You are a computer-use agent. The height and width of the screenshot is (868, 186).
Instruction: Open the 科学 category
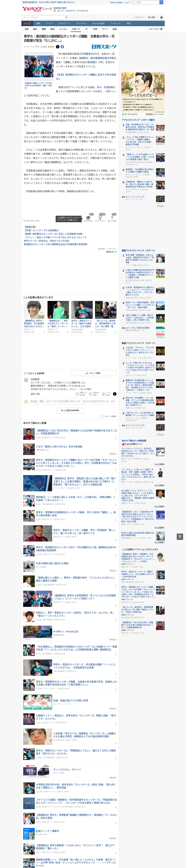[95, 29]
